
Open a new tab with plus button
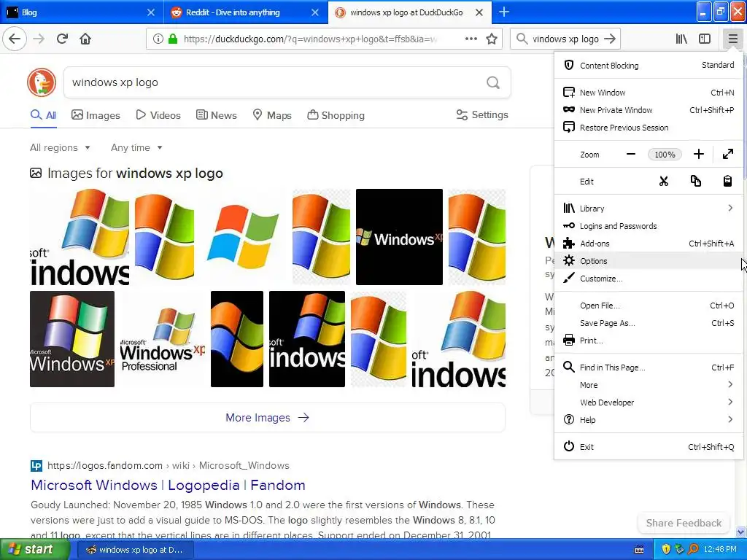pos(504,12)
